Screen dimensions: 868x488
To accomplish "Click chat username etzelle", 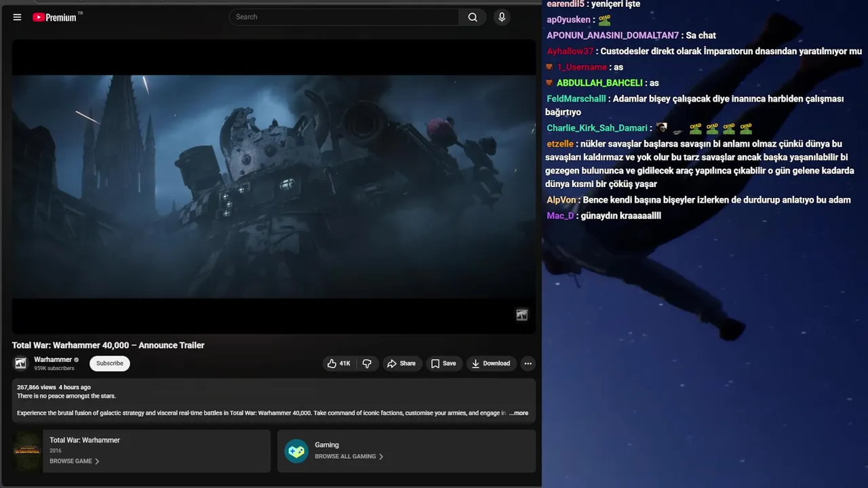I will (560, 144).
